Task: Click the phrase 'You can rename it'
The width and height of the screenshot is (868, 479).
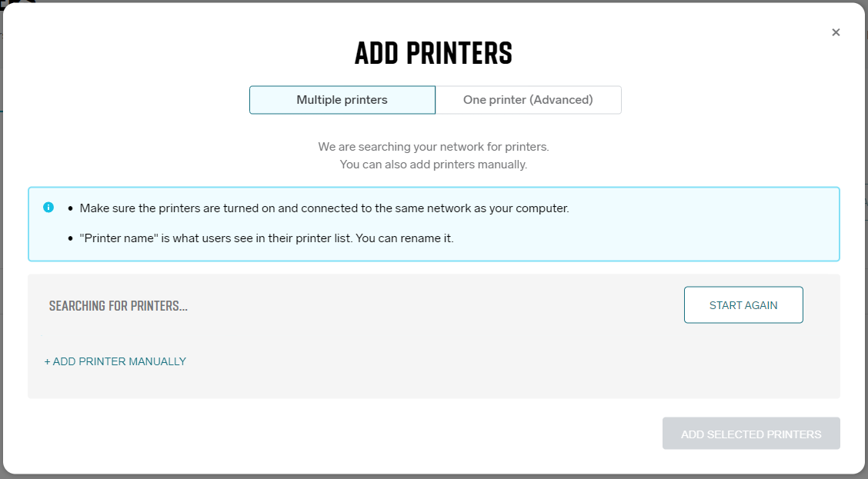Action: [404, 238]
